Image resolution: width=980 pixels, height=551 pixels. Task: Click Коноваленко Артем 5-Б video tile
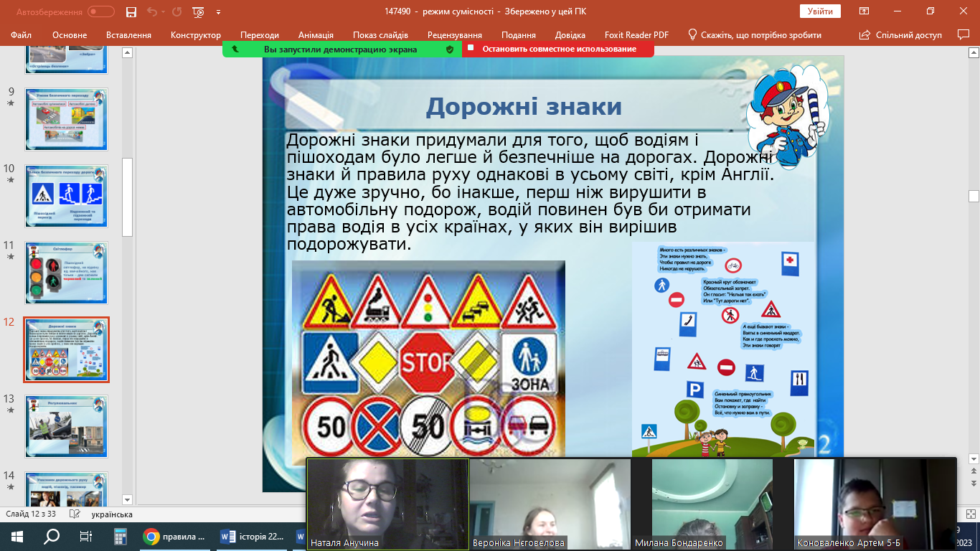pos(875,504)
